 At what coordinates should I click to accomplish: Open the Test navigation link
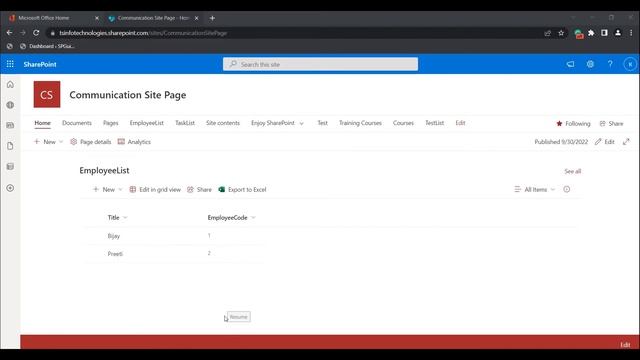click(322, 123)
